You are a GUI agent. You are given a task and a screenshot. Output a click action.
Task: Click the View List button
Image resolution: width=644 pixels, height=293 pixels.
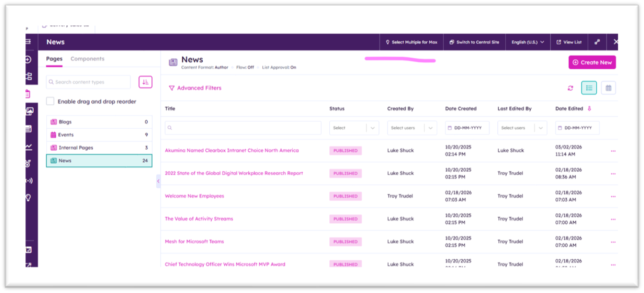tap(569, 42)
